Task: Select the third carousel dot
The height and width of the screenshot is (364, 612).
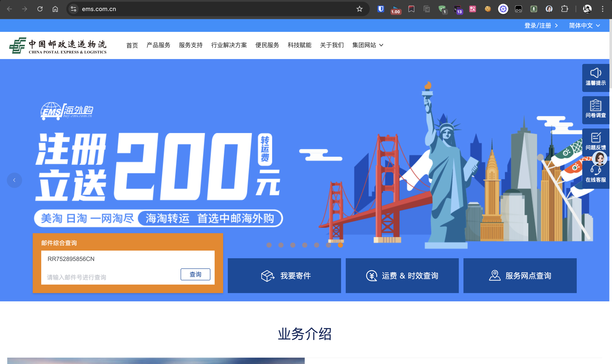Action: [293, 245]
